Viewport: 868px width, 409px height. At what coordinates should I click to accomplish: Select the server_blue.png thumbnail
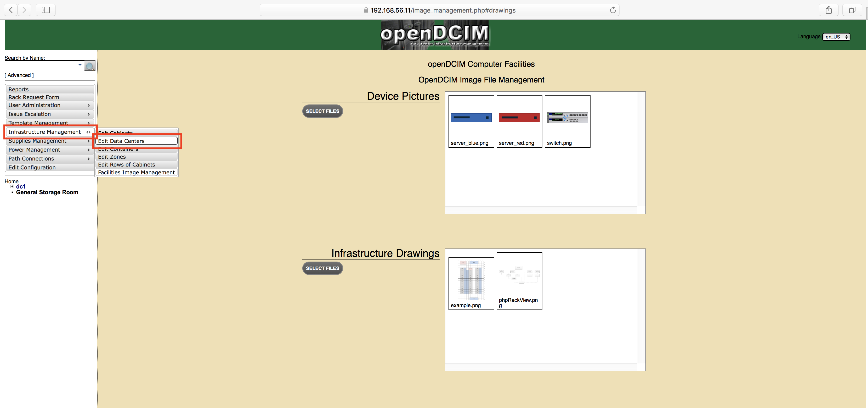[x=471, y=121]
